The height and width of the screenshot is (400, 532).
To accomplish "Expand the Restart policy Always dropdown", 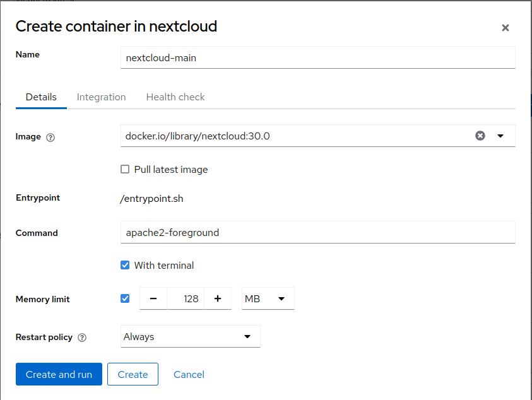I will (190, 336).
